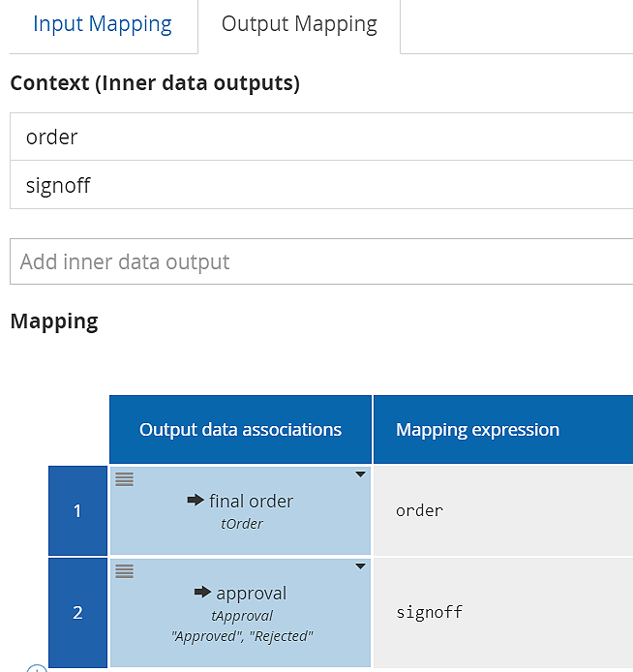Open the dropdown arrow in approval cell

360,566
